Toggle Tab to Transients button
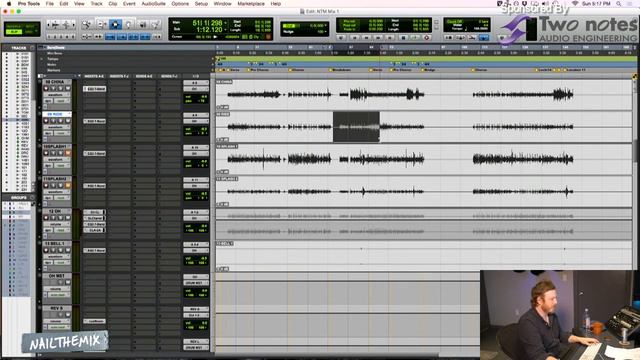Image resolution: width=640 pixels, height=360 pixels. (x=98, y=37)
